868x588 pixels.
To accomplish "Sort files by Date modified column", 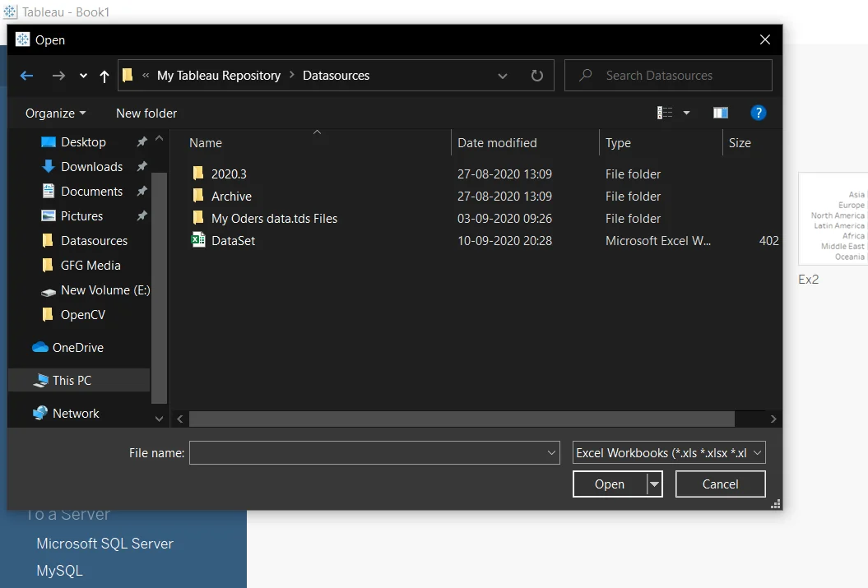I will (x=497, y=143).
